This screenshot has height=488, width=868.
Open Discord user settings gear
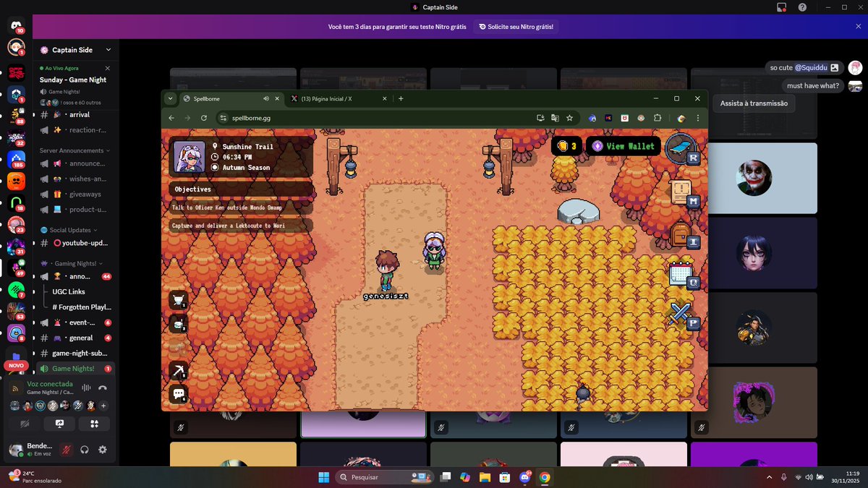coord(103,450)
